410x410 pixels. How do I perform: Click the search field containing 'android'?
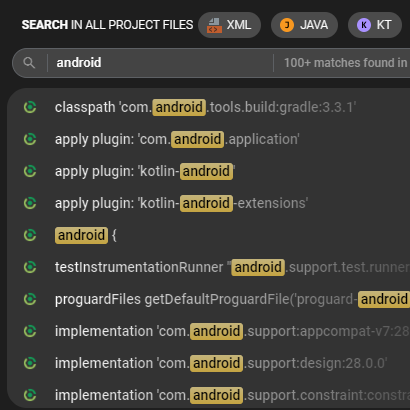[160, 63]
